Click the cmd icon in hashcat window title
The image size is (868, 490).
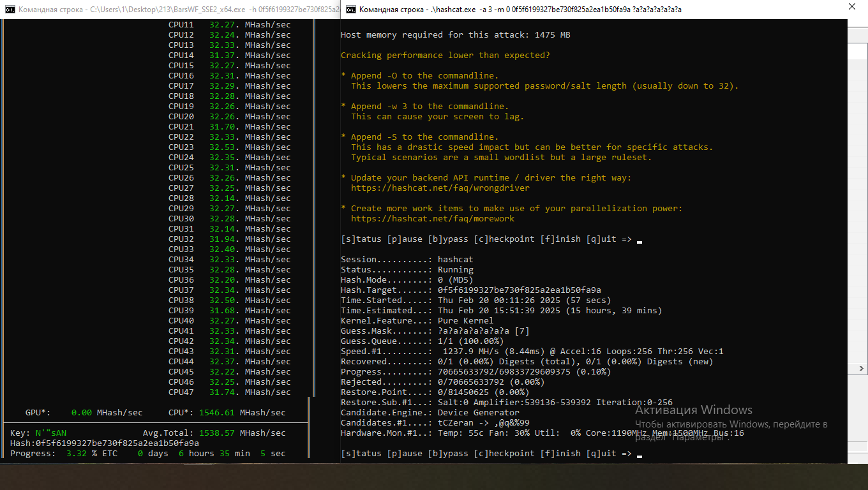pos(350,9)
